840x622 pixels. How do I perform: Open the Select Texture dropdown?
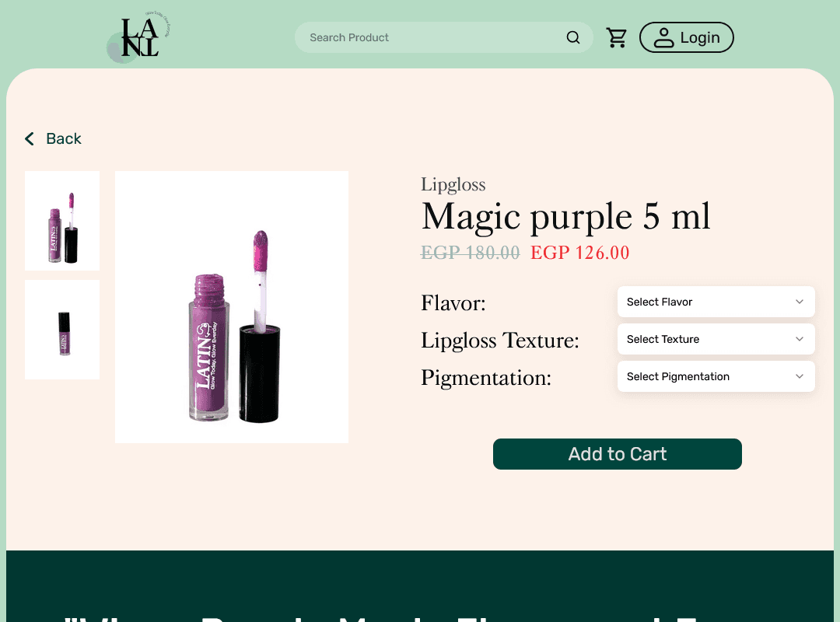click(716, 339)
